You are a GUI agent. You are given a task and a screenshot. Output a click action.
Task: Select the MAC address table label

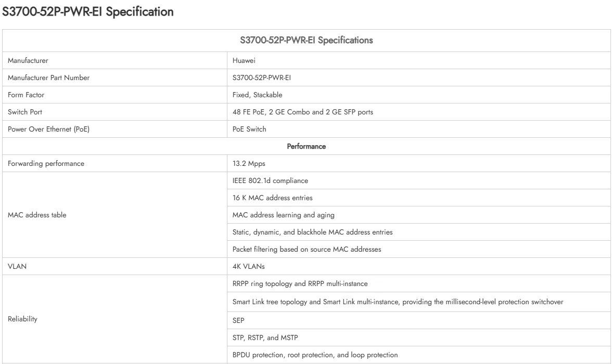(x=33, y=215)
